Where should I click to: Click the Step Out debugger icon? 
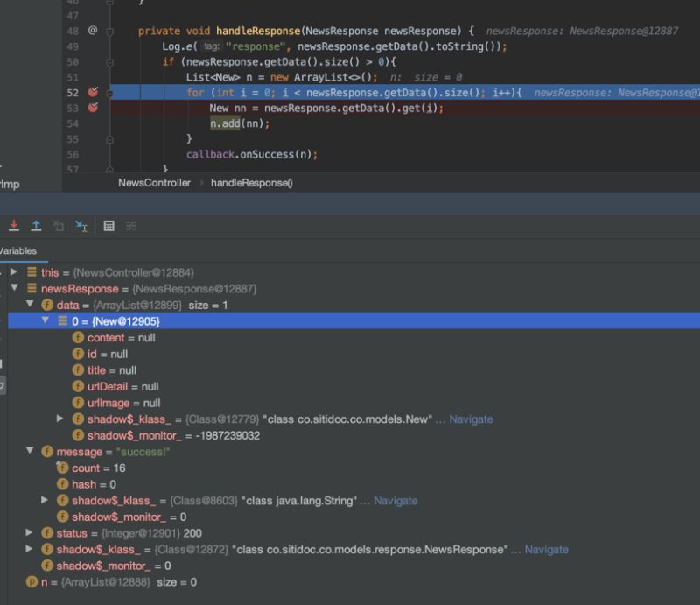pos(37,226)
